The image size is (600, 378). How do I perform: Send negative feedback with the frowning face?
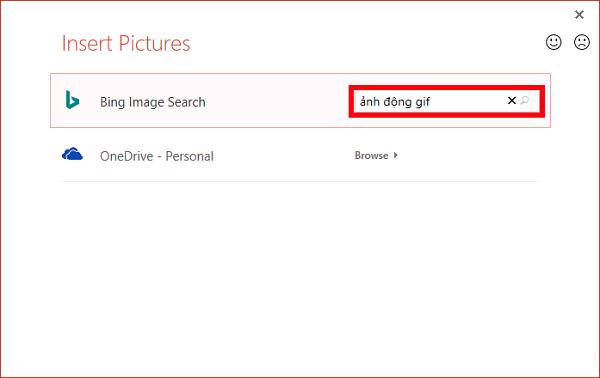582,42
